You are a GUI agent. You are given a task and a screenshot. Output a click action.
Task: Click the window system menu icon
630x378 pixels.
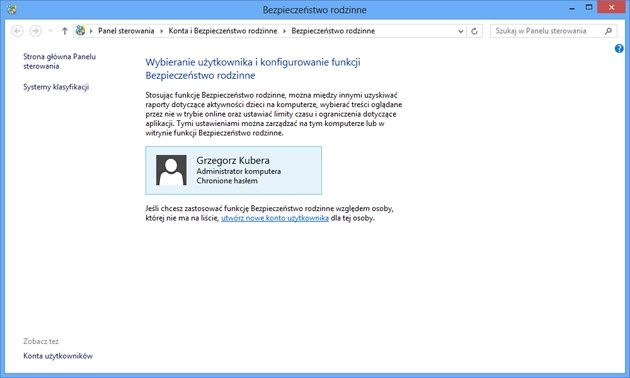pyautogui.click(x=12, y=9)
